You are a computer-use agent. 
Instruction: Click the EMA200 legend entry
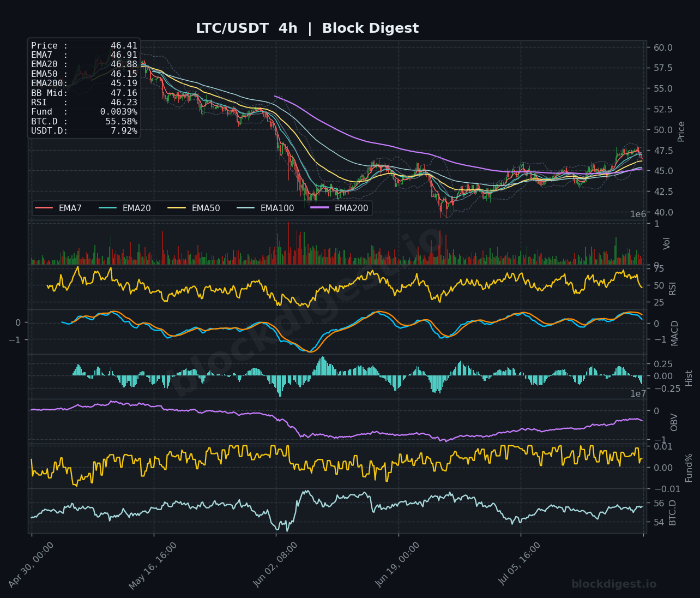click(340, 208)
